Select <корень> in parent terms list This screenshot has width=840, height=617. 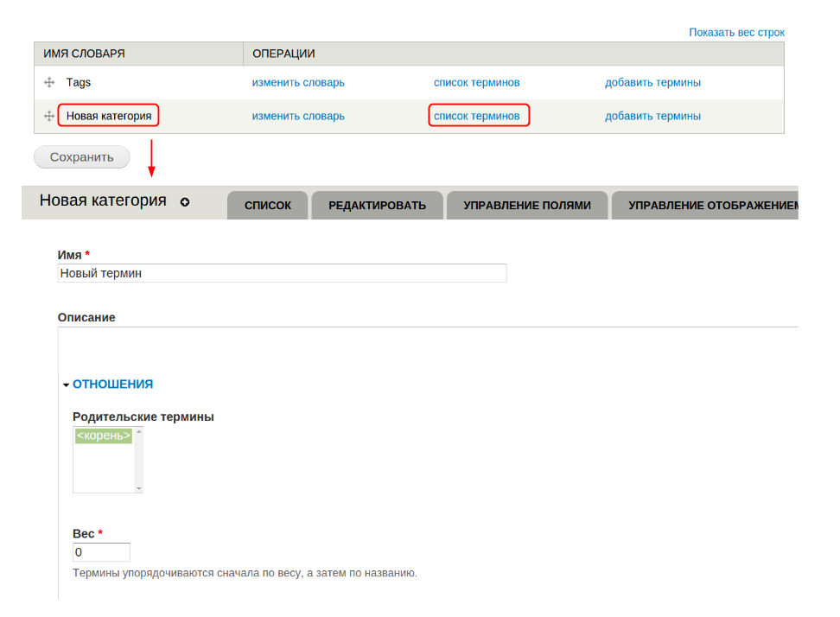click(103, 436)
